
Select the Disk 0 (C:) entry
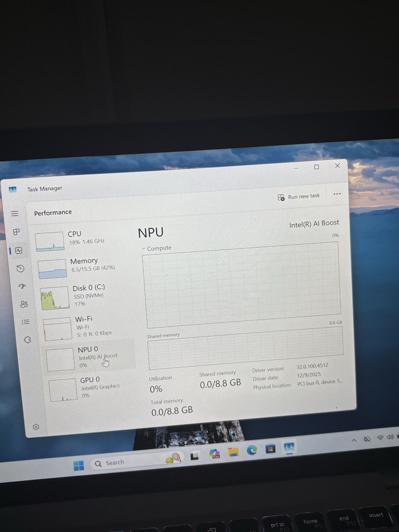click(85, 297)
